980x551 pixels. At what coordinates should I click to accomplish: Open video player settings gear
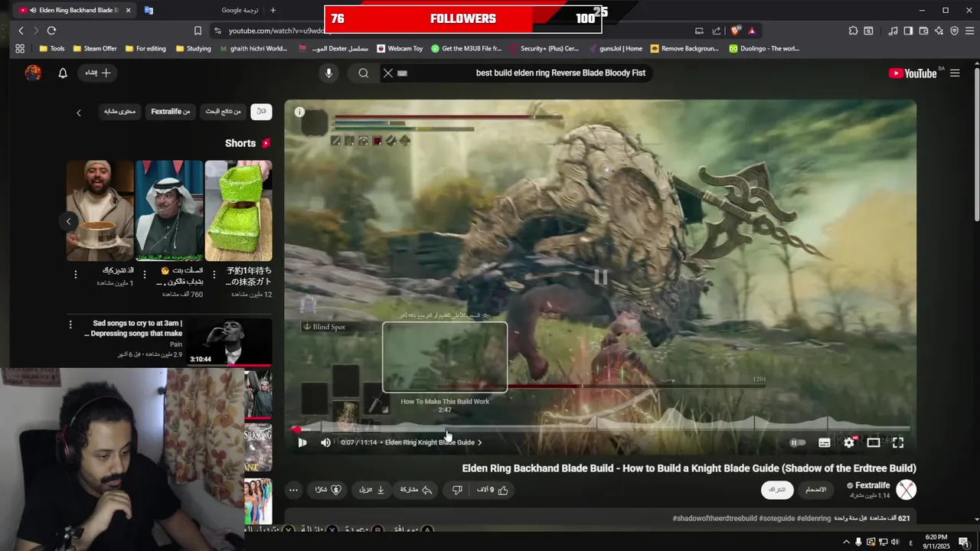point(849,442)
